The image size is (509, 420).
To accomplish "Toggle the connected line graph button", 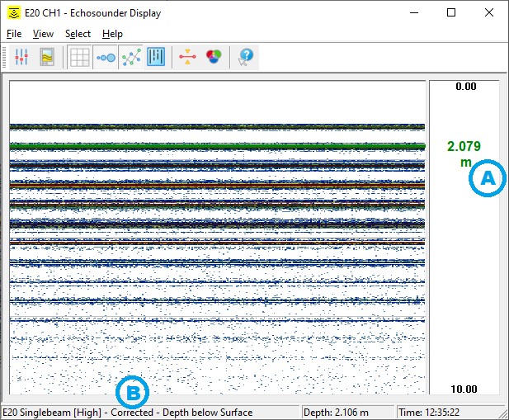I will [130, 58].
